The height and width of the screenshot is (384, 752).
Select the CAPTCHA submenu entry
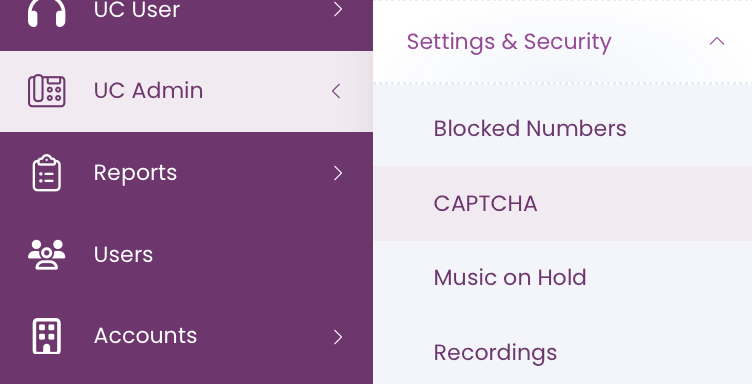[x=485, y=203]
